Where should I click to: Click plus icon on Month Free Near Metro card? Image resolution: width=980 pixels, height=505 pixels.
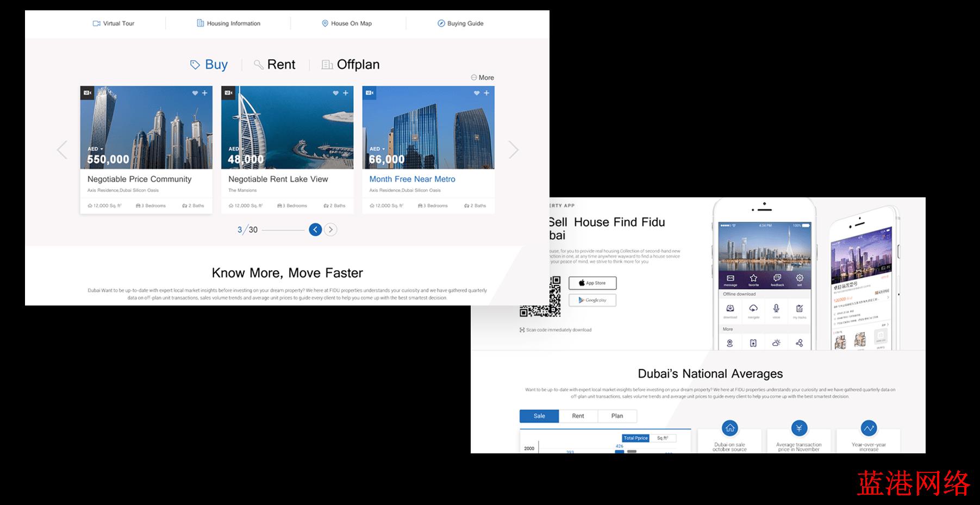click(x=486, y=93)
